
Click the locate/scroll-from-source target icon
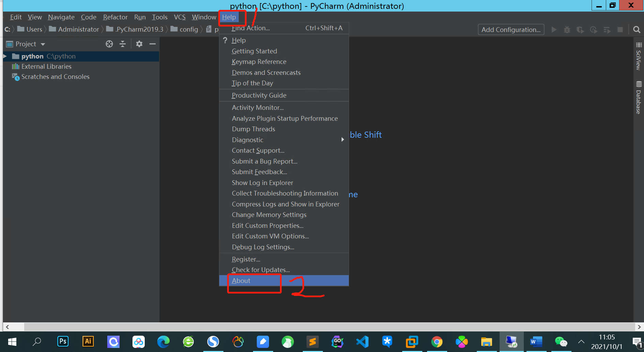[109, 44]
